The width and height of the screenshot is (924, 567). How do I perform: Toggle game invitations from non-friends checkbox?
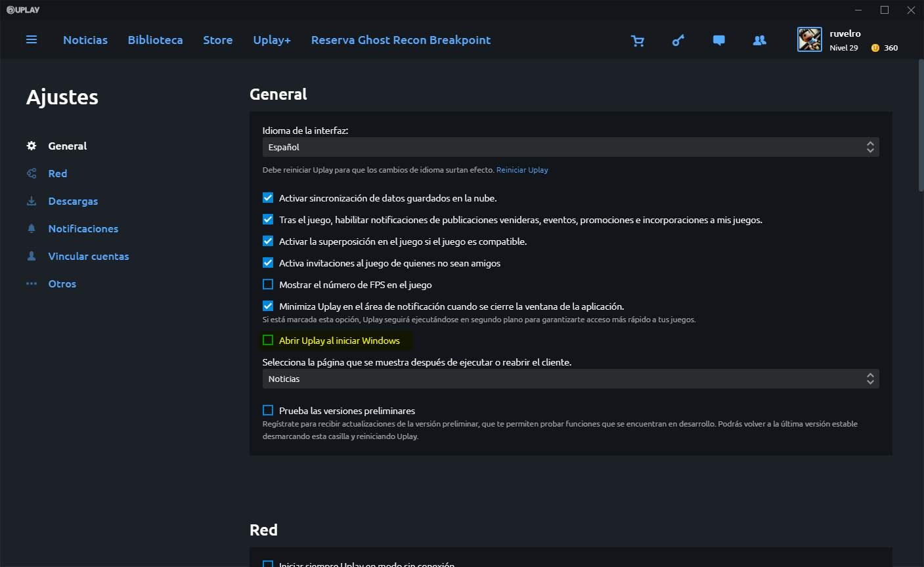click(x=268, y=262)
